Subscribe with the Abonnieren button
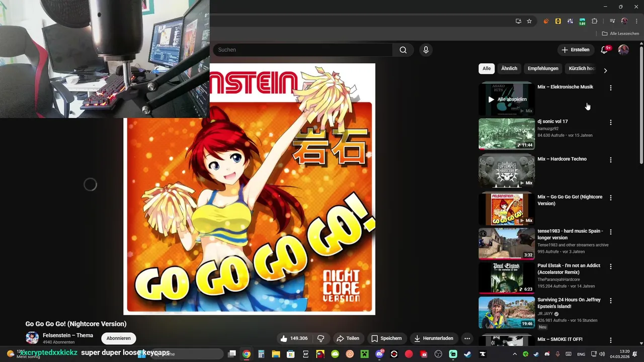The image size is (644, 362). (119, 338)
